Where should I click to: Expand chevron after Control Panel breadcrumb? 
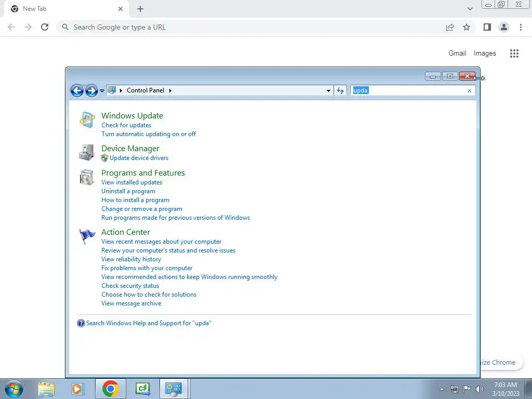click(170, 90)
